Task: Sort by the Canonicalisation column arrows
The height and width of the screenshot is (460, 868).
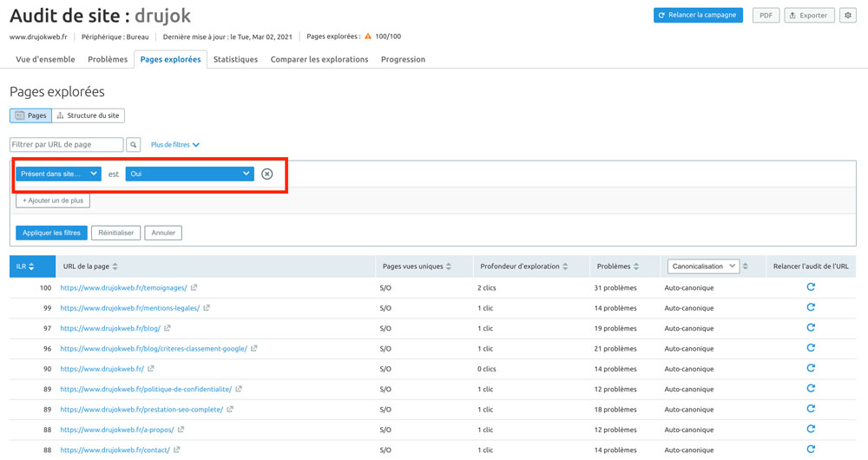Action: (x=746, y=266)
